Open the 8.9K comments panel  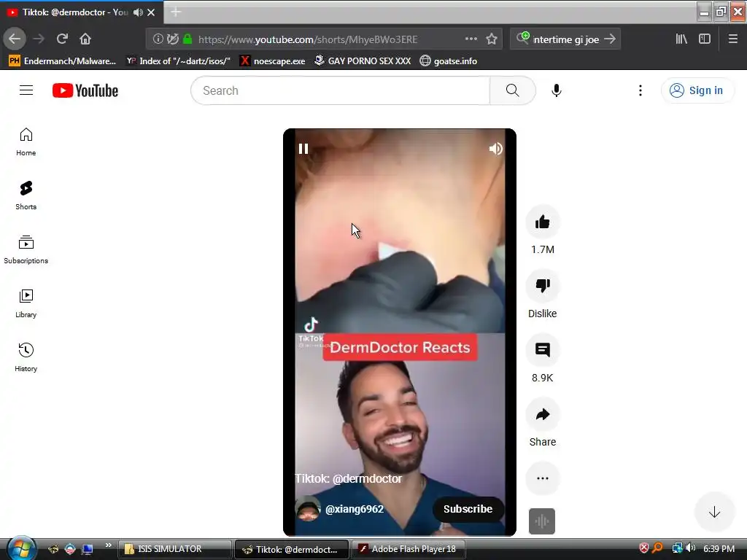(542, 350)
